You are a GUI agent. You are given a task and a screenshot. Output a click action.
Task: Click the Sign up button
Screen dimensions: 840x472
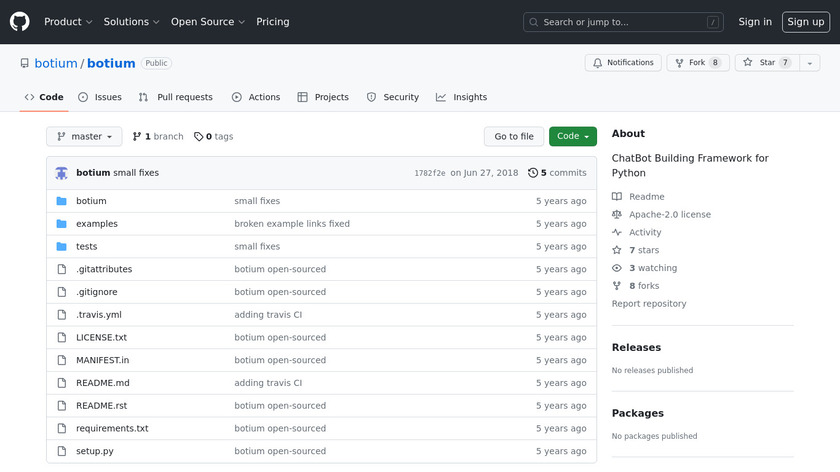[806, 22]
